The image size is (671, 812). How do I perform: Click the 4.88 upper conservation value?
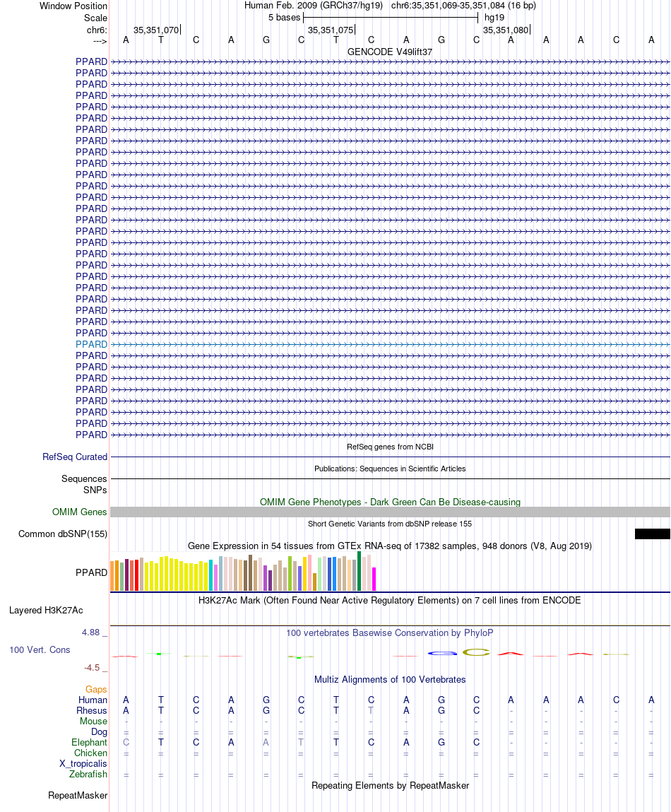[x=90, y=632]
